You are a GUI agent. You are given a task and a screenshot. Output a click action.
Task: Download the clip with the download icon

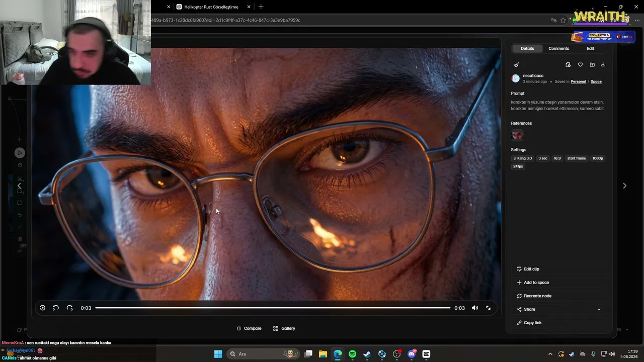coord(603,65)
